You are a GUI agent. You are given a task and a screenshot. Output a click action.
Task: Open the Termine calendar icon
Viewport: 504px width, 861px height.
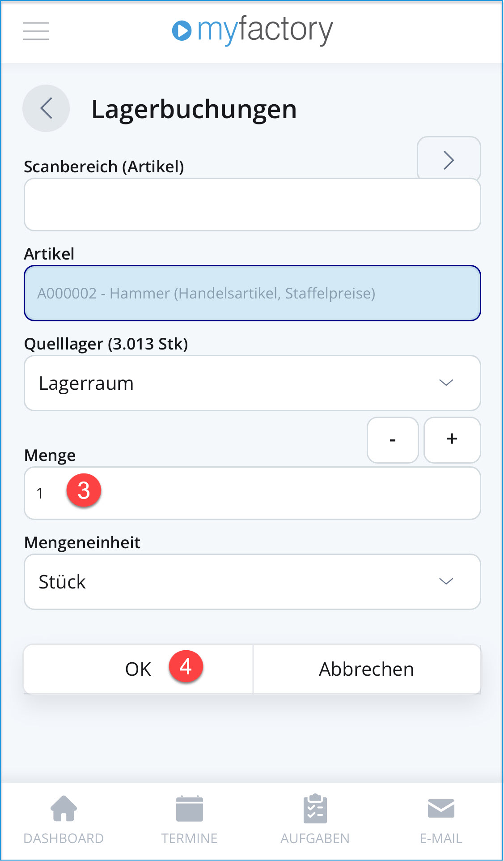tap(189, 809)
